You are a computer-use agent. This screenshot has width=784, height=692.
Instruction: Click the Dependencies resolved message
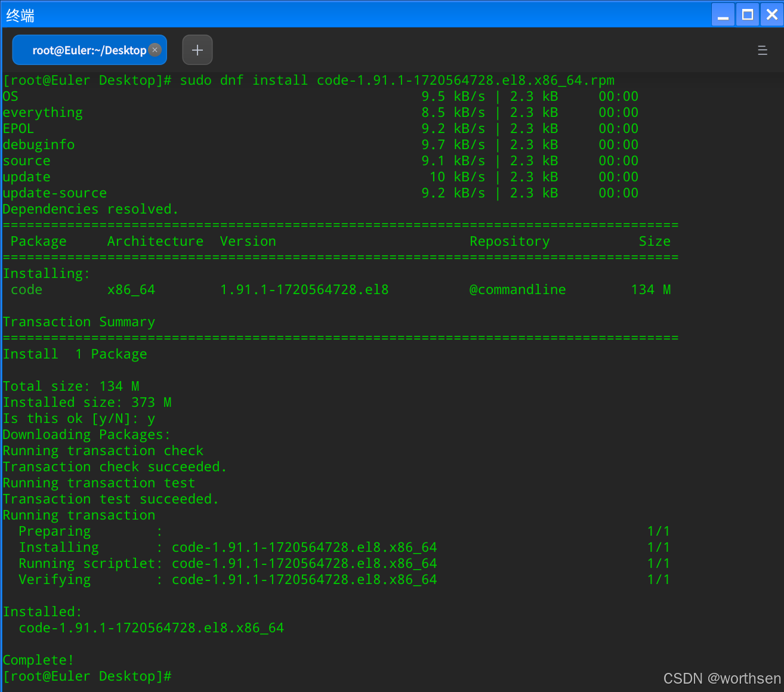(90, 209)
